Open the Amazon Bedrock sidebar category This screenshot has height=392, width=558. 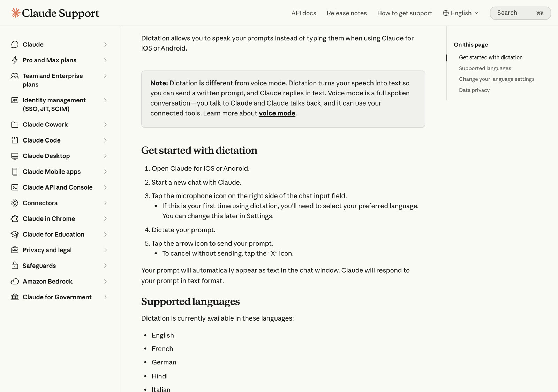click(59, 281)
